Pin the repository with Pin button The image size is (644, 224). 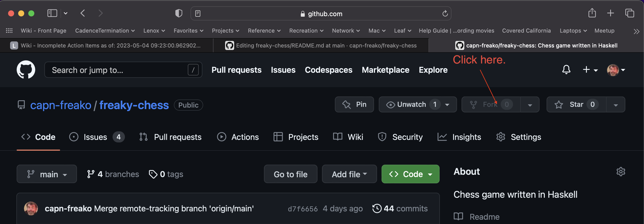click(354, 104)
